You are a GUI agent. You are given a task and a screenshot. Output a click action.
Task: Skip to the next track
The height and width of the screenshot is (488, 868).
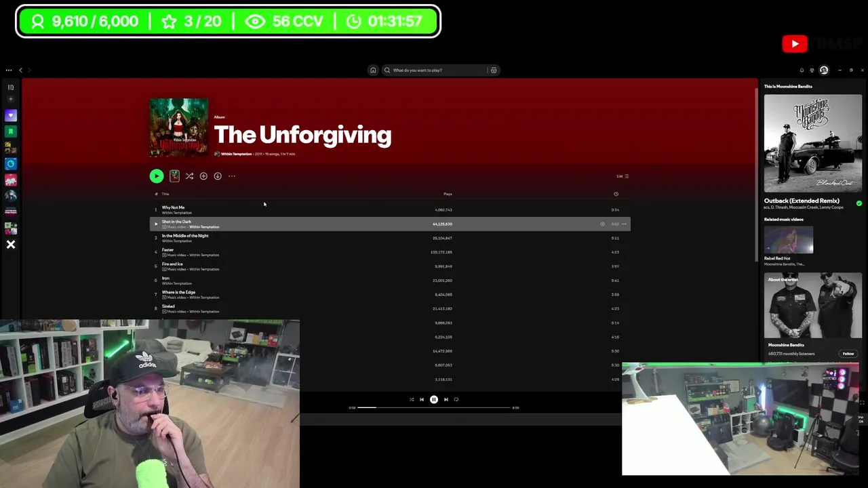coord(446,400)
